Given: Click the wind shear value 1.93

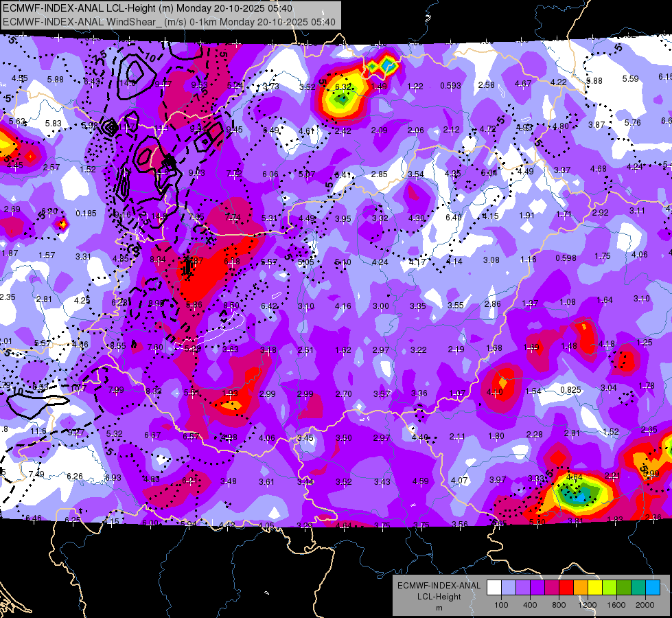Looking at the screenshot, I should pyautogui.click(x=230, y=393).
